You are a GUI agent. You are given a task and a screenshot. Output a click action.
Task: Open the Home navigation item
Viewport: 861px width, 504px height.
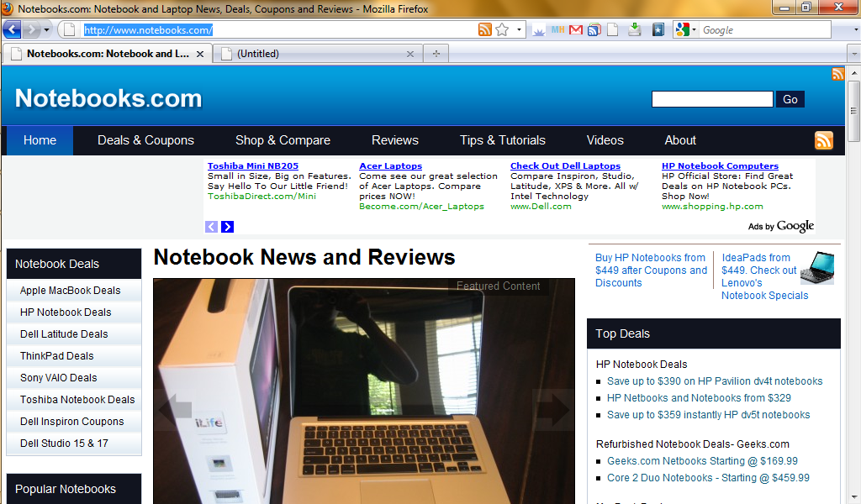(x=40, y=140)
